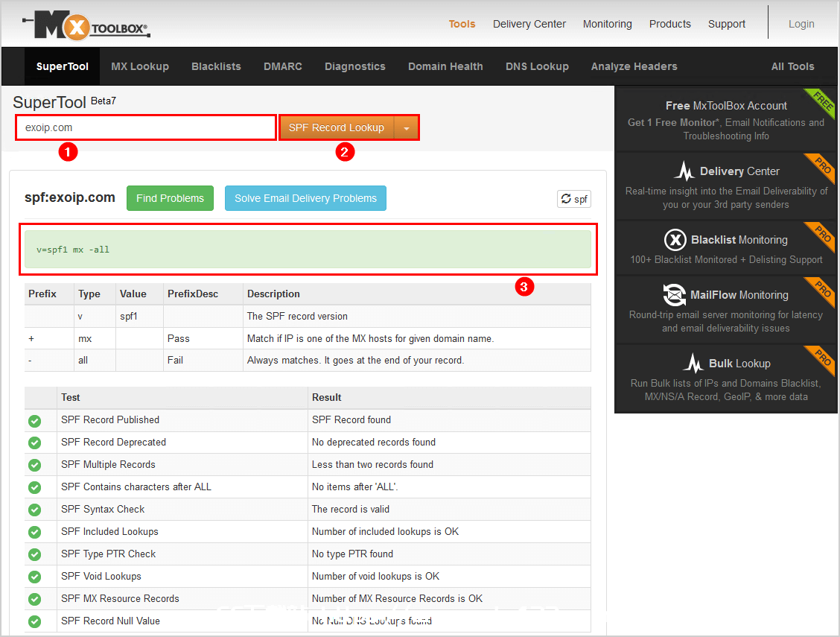Click the 'The record is valid' result

tap(351, 510)
